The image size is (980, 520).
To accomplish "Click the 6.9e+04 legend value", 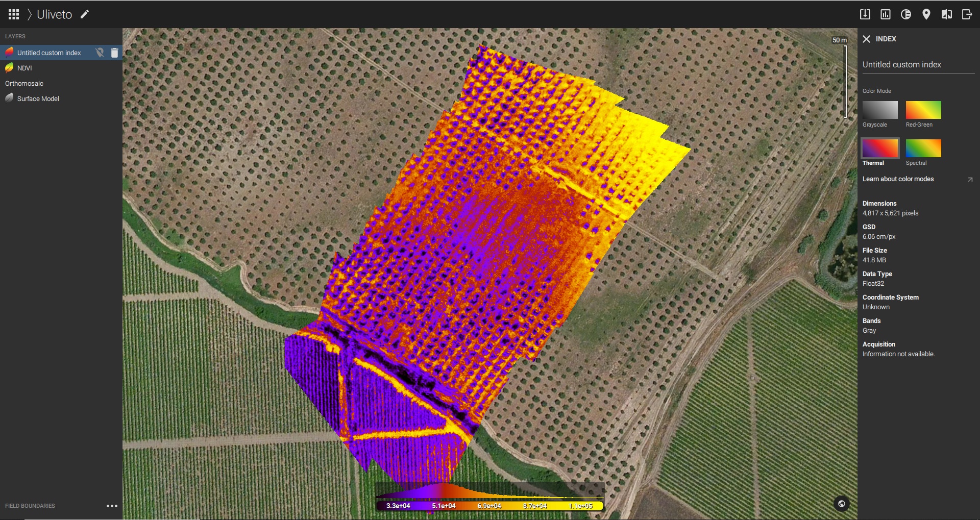I will click(489, 506).
